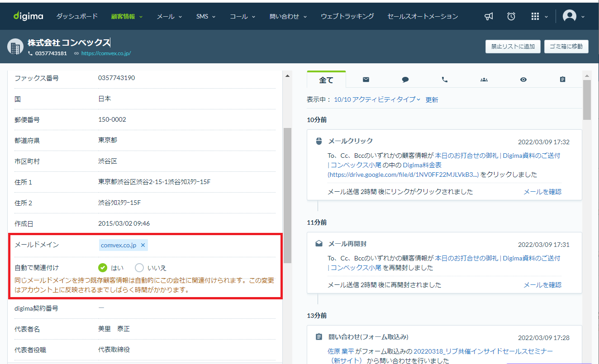
Task: Click 市区町村 value 渋谷区
Action: point(108,161)
